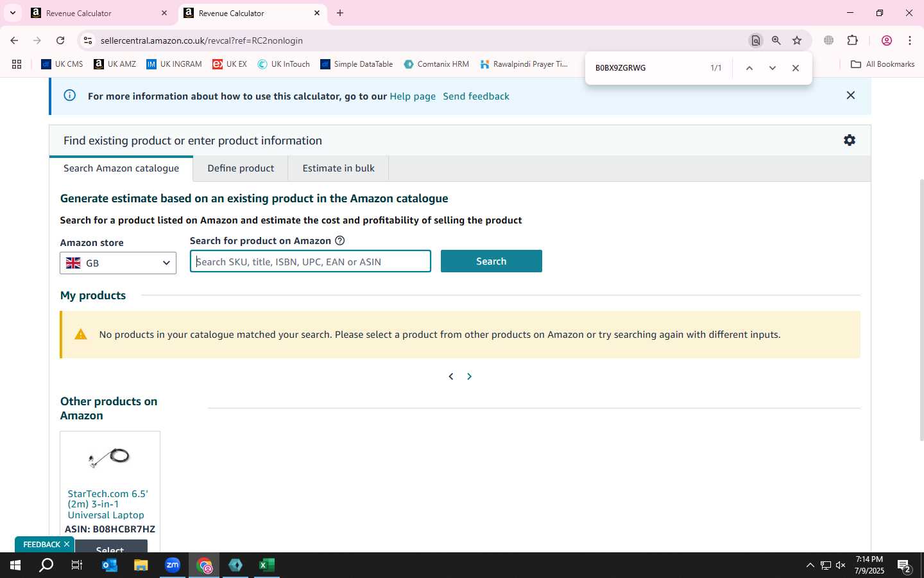Image resolution: width=924 pixels, height=578 pixels.
Task: Reload the page
Action: click(x=60, y=40)
